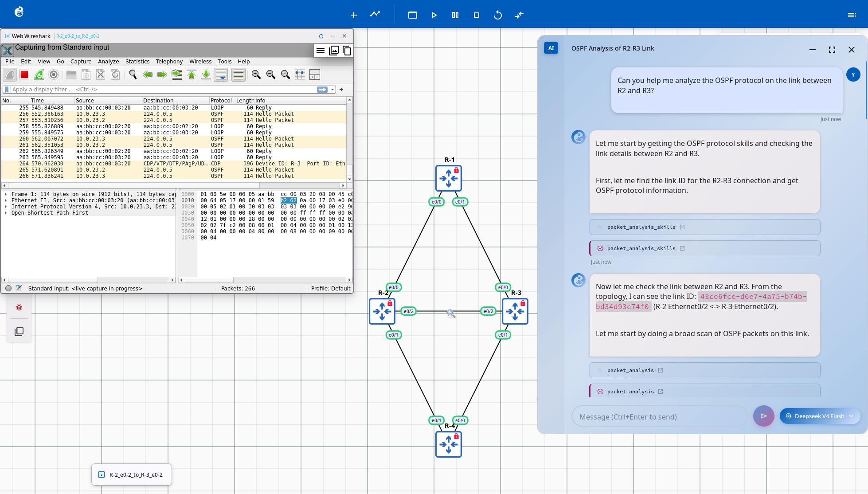Image resolution: width=868 pixels, height=494 pixels.
Task: Zoom in the Wireshark packet text
Action: 256,74
